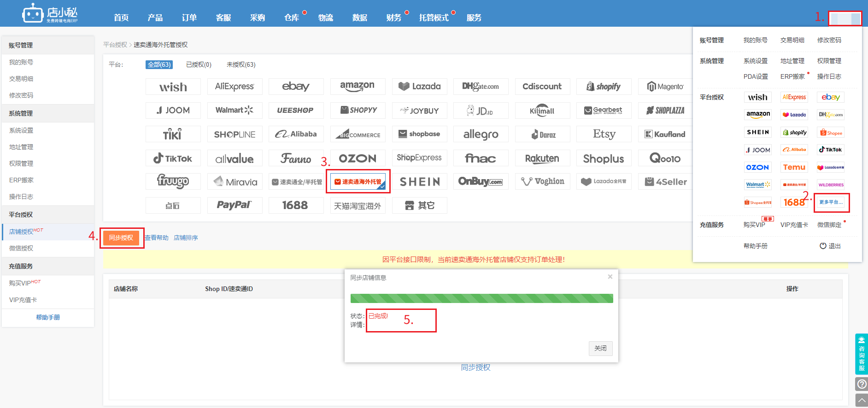
Task: Click the 店小秘 logo
Action: click(50, 13)
